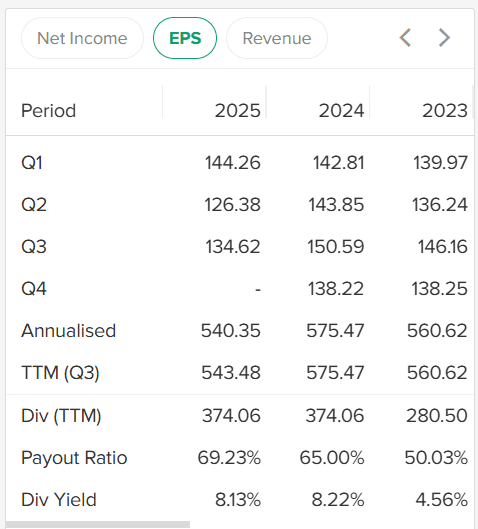Click TTM 2025 value 543.48
Image resolution: width=478 pixels, height=529 pixels.
click(x=231, y=373)
